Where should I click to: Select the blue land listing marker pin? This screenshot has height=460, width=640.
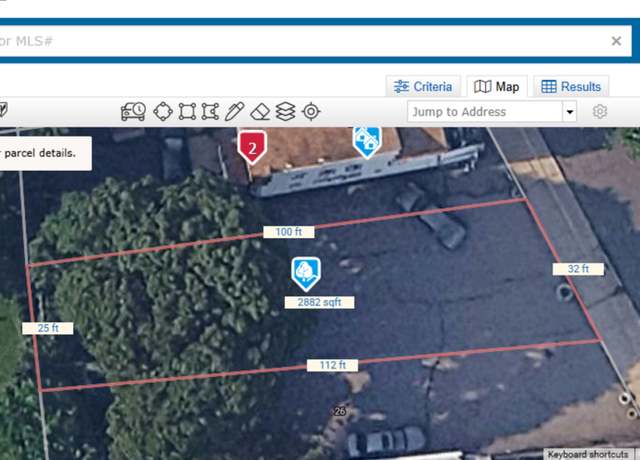(306, 274)
